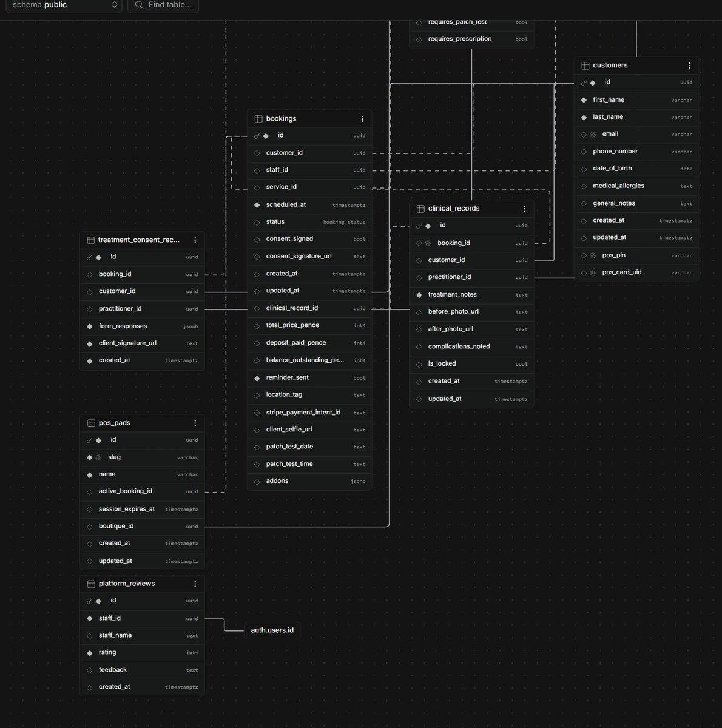722x728 pixels.
Task: Click the unique icon beside clinical_records booking_id
Action: pos(428,243)
